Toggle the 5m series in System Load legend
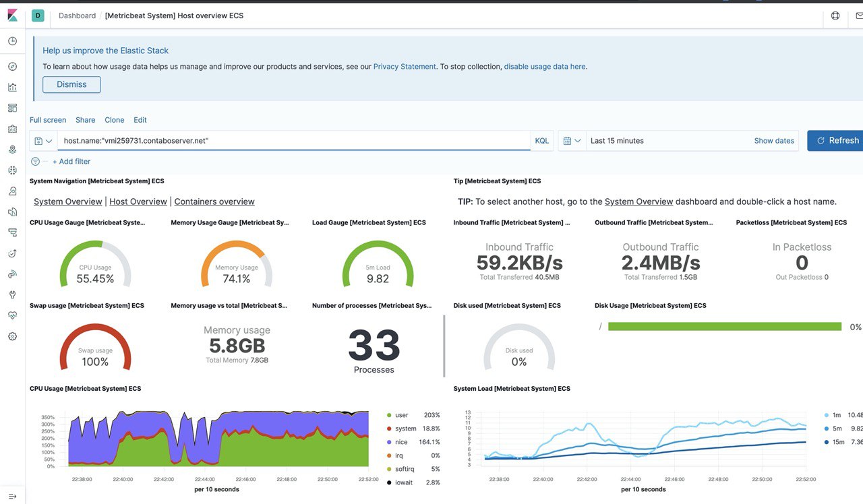The image size is (863, 504). tap(837, 429)
